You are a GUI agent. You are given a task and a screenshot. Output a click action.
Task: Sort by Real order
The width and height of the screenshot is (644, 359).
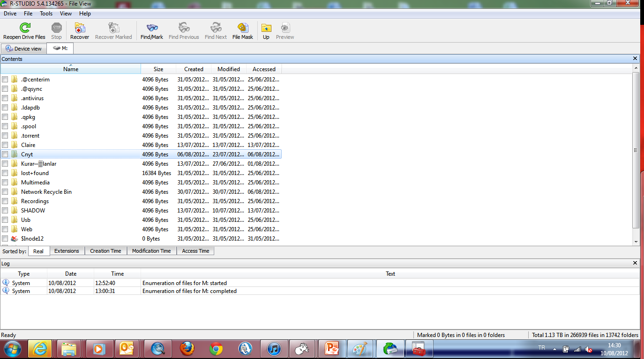coord(38,251)
